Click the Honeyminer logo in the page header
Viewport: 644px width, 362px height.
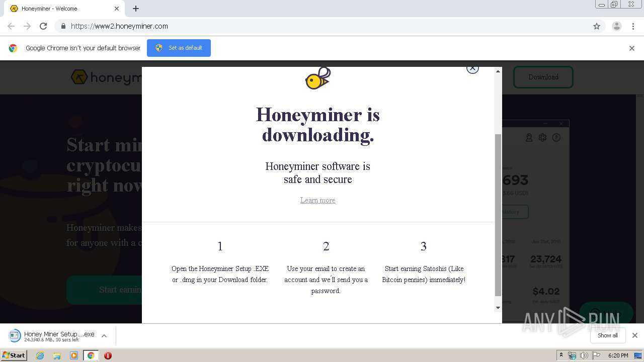click(107, 77)
